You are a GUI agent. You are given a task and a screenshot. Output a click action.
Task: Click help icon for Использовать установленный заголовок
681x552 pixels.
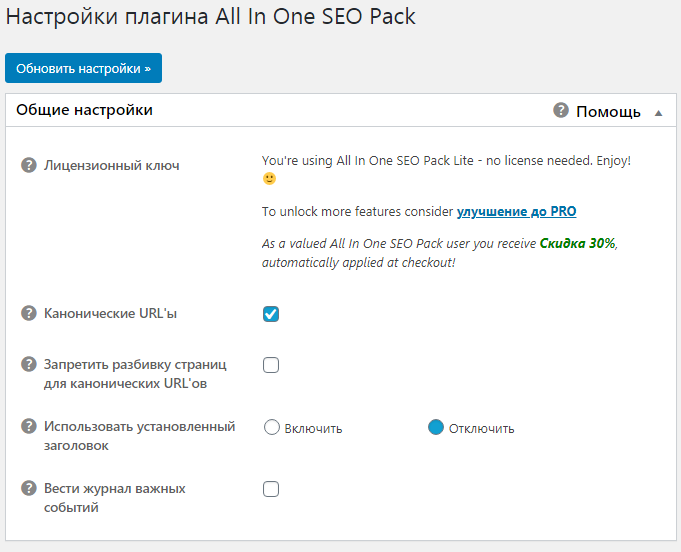[x=29, y=427]
